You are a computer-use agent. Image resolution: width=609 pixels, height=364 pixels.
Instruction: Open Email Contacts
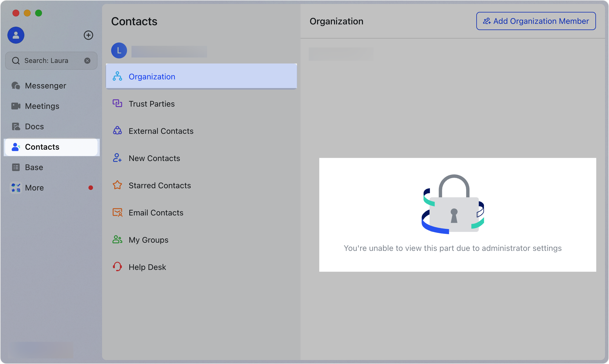pyautogui.click(x=156, y=212)
